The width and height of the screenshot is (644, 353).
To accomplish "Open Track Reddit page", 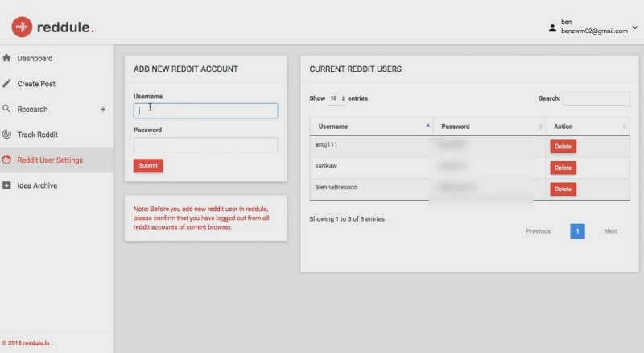I will 37,135.
